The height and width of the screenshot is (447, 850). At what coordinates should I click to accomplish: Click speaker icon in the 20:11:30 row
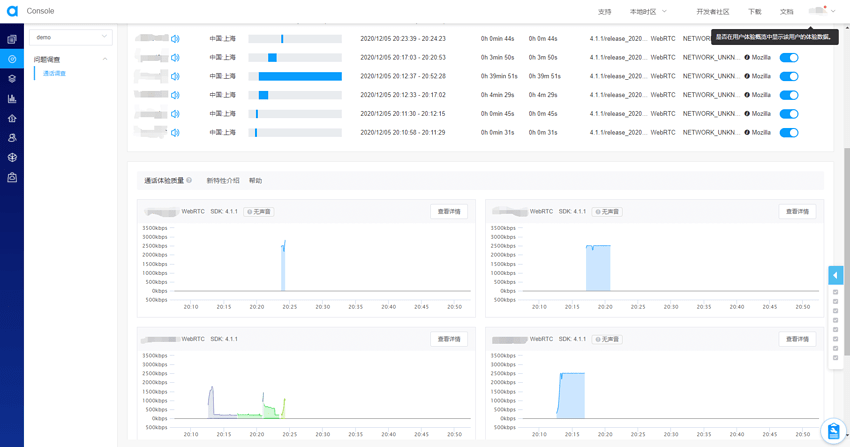pyautogui.click(x=175, y=114)
